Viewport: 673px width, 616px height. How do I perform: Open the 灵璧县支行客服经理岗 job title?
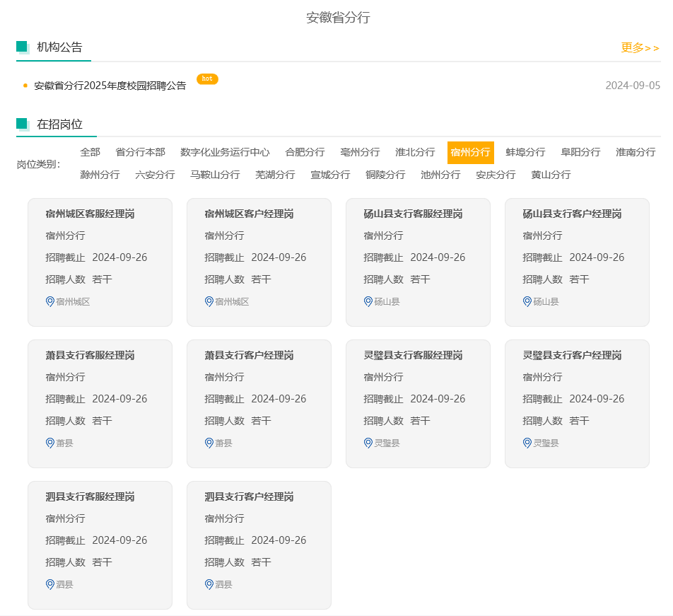click(413, 356)
